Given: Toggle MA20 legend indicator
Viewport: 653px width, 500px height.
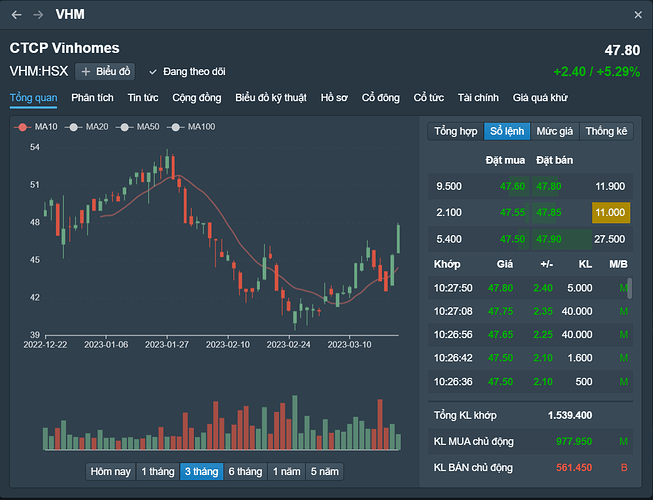Looking at the screenshot, I should (x=88, y=127).
